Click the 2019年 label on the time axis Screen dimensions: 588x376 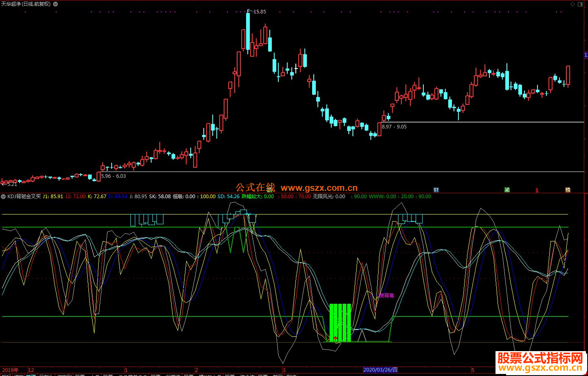(10, 370)
